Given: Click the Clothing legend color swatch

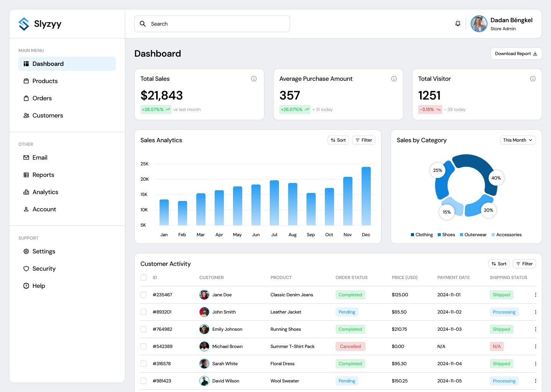Looking at the screenshot, I should click(412, 235).
